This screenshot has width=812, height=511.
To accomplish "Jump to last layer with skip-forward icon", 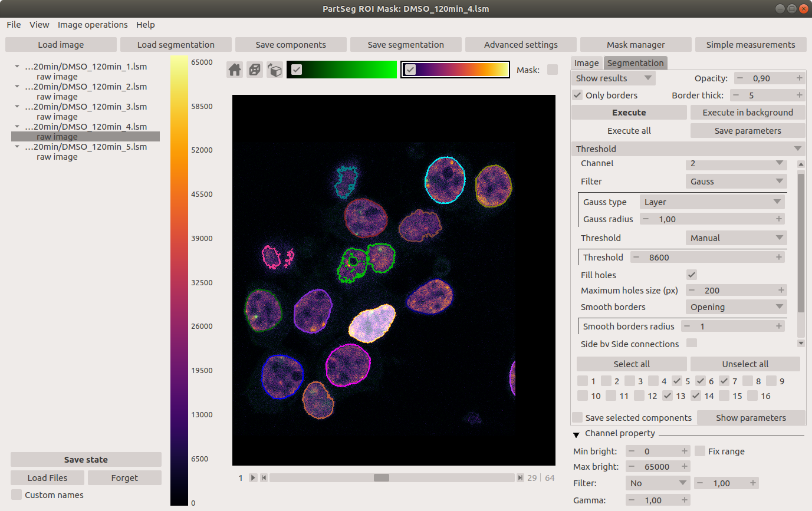I will click(520, 478).
